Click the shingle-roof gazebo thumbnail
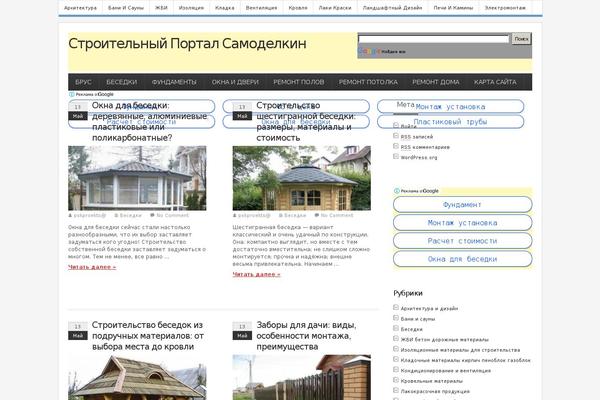The width and height of the screenshot is (600, 400). (x=137, y=377)
